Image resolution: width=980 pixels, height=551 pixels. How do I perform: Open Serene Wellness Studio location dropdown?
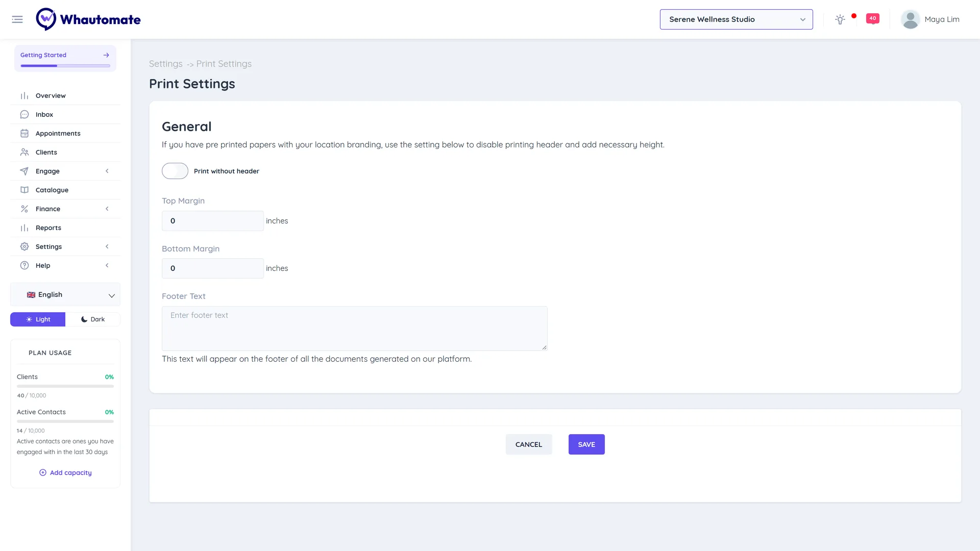click(x=736, y=19)
